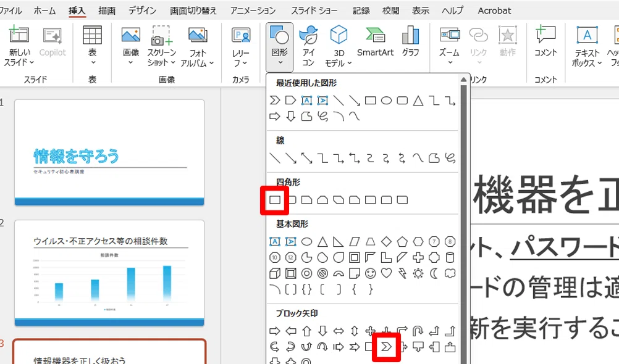Select the cube shape
This screenshot has height=364, width=619.
pyautogui.click(x=275, y=273)
